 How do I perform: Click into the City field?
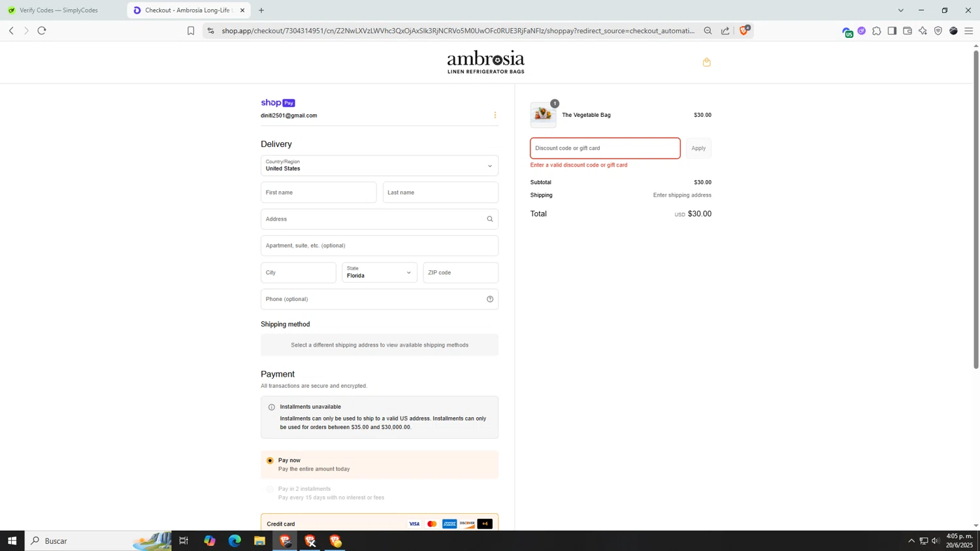click(299, 272)
